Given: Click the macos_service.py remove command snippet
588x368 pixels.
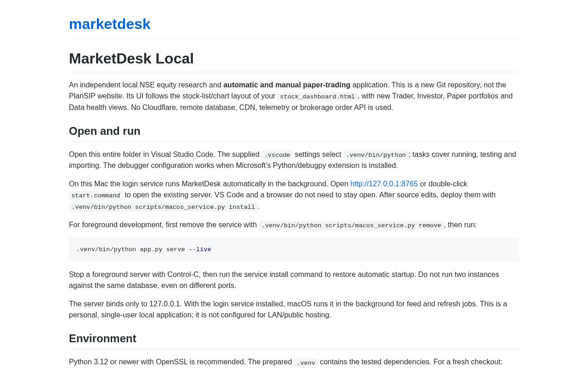Looking at the screenshot, I should (x=351, y=225).
